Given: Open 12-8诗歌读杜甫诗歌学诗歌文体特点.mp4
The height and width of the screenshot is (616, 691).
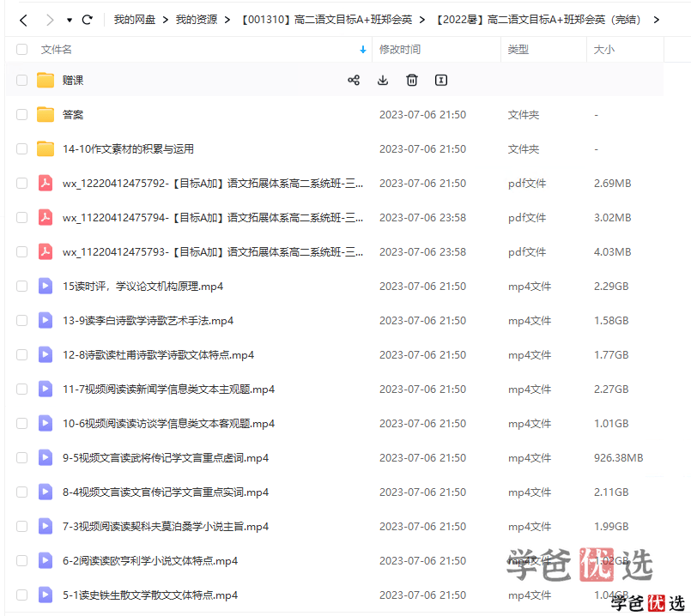Looking at the screenshot, I should 158,355.
